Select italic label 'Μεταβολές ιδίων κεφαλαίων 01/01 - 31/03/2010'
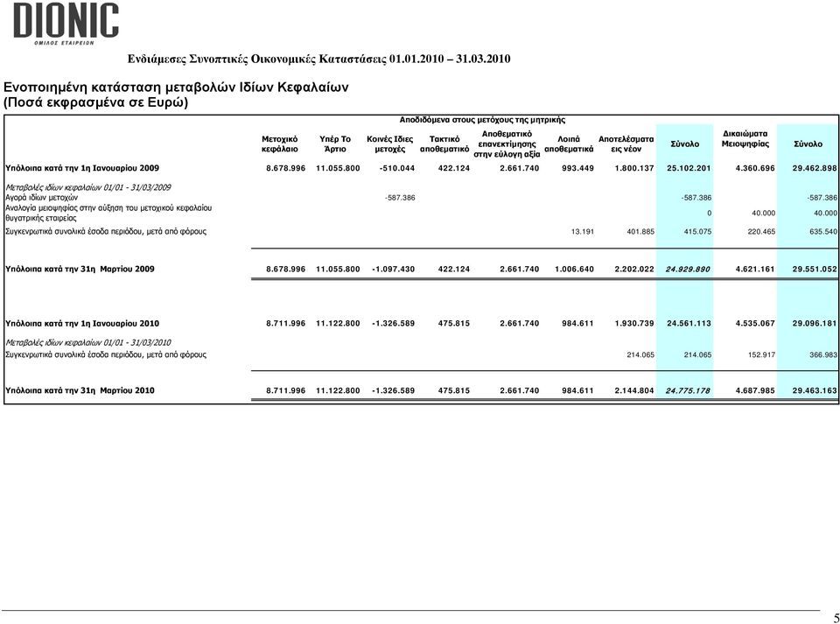Viewport: 840px width, 624px height. (x=87, y=343)
